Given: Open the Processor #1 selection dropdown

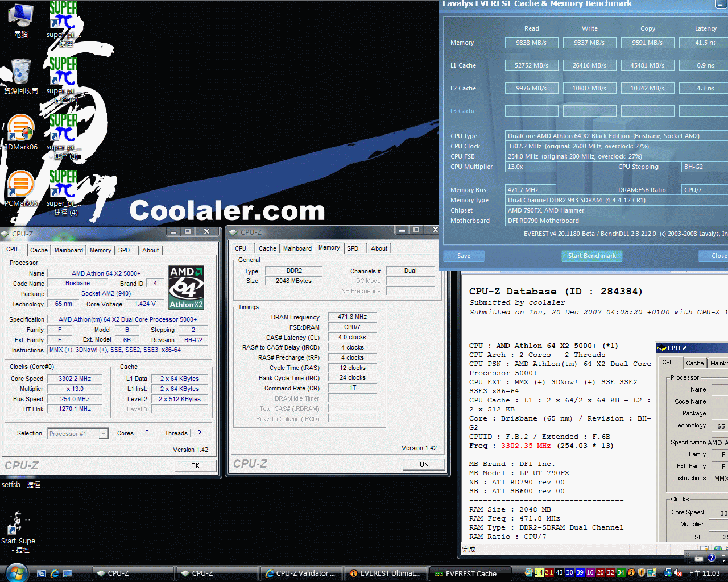Looking at the screenshot, I should point(78,434).
